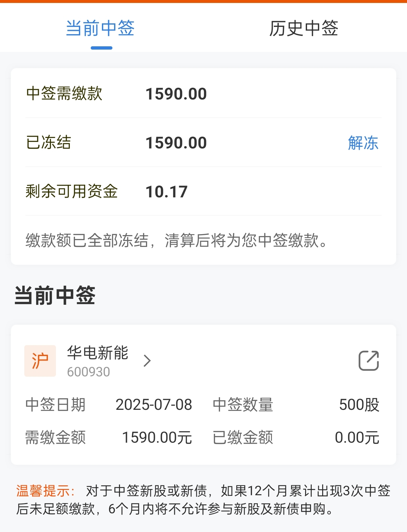Tap the 剩余可用资金 value 10.17
This screenshot has width=407, height=532.
tap(167, 192)
